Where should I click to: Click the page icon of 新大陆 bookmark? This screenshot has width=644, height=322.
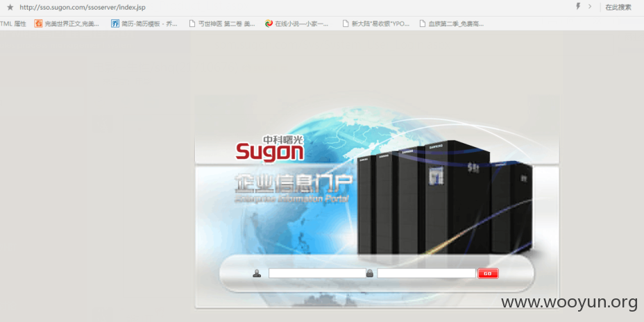pyautogui.click(x=346, y=24)
